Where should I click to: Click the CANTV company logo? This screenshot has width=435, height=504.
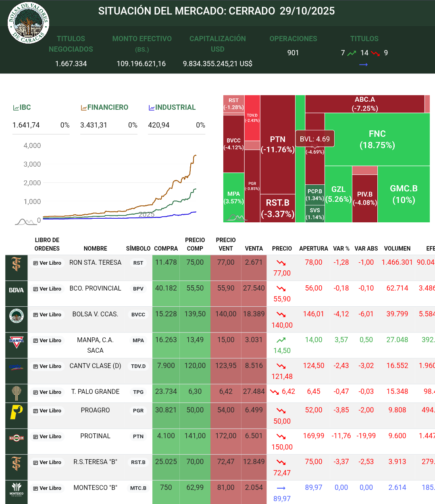coord(17,367)
